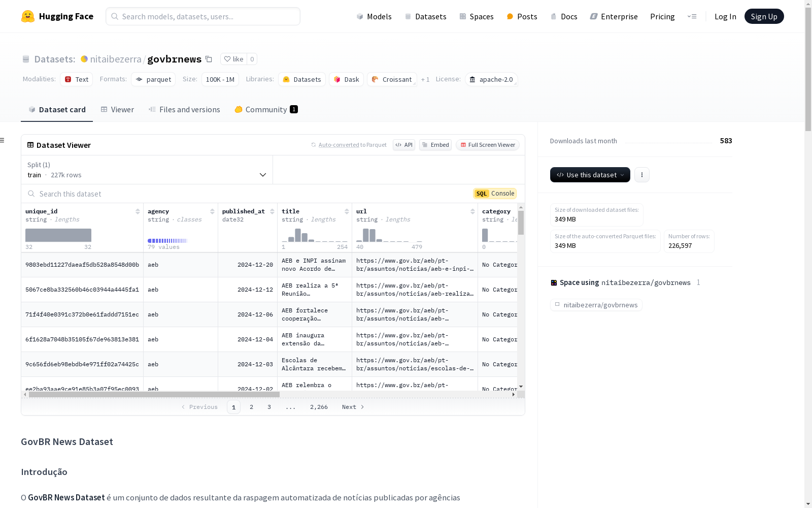Select the parquet format tag
The image size is (812, 508).
153,79
